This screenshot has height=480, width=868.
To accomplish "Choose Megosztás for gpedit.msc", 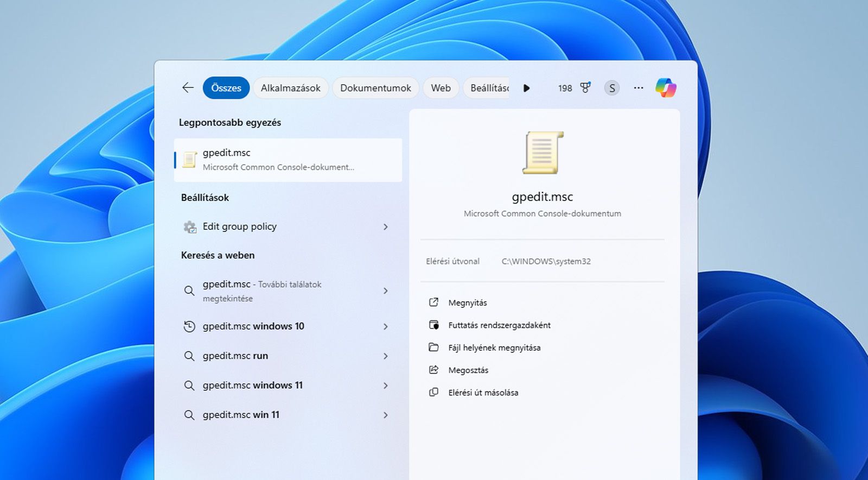I will pyautogui.click(x=468, y=370).
